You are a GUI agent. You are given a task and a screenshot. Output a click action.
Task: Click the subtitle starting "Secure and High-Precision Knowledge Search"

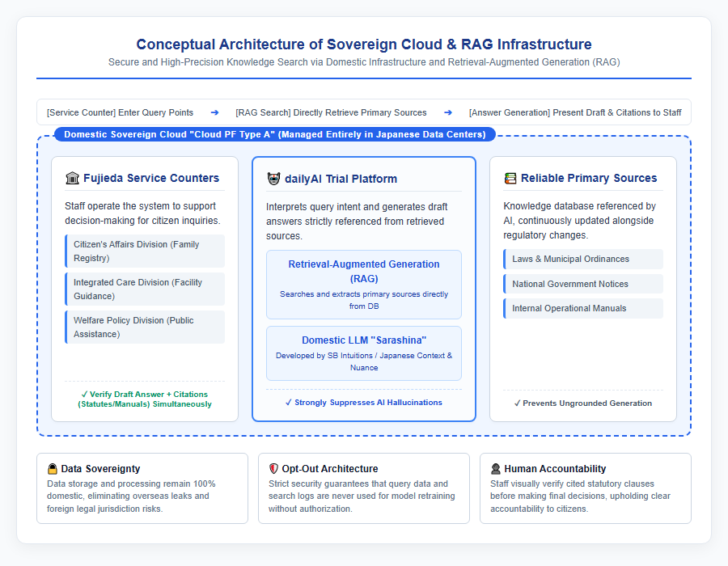click(x=364, y=62)
